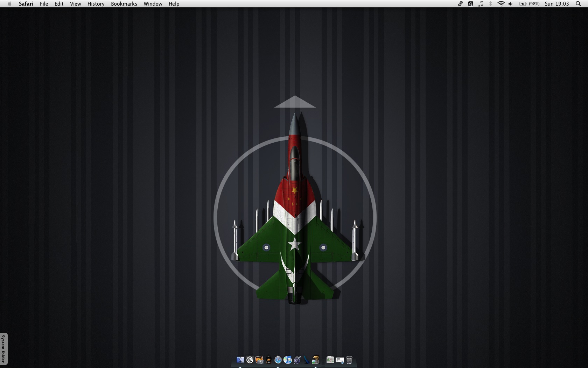Open the volume control menu

pos(511,4)
